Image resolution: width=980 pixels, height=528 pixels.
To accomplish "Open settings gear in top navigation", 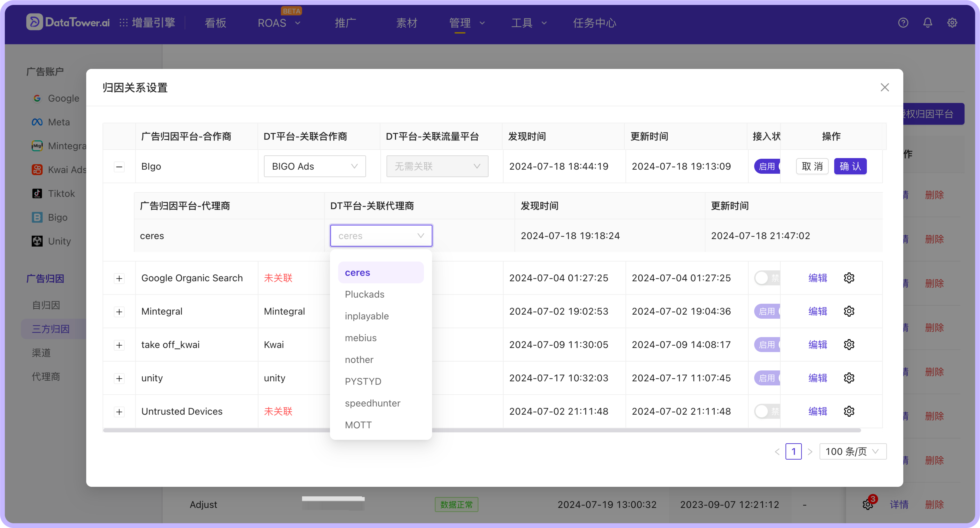I will pos(952,23).
